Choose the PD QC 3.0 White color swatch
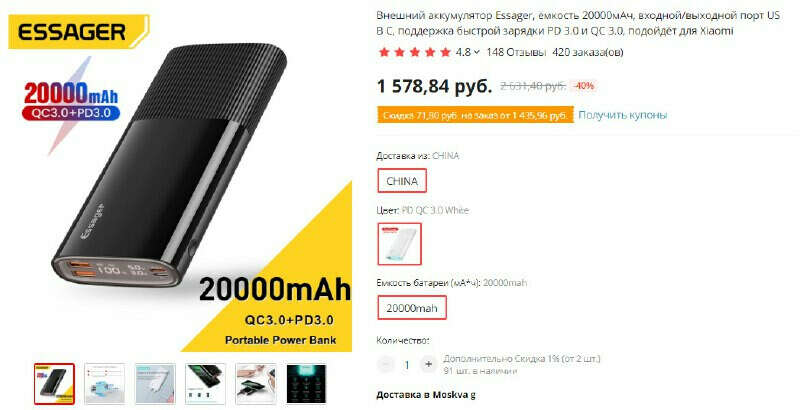Viewport: 800px width, 410px height. [x=399, y=244]
